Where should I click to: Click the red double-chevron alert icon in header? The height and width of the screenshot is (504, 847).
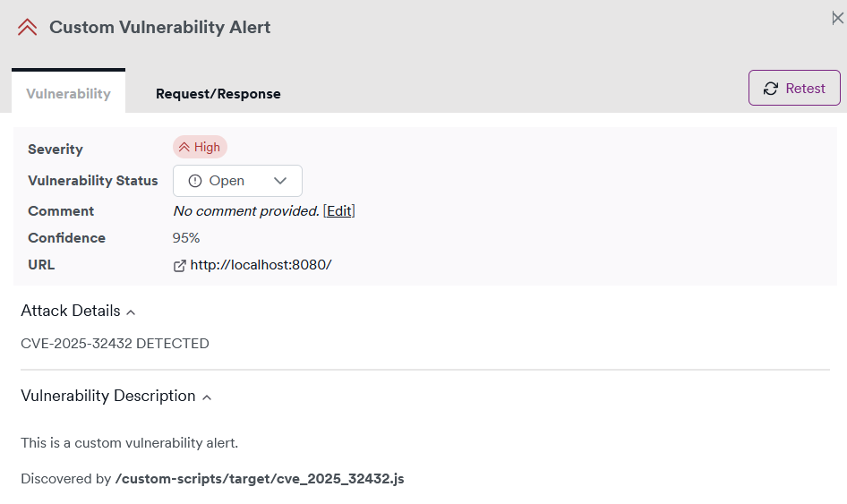click(27, 27)
